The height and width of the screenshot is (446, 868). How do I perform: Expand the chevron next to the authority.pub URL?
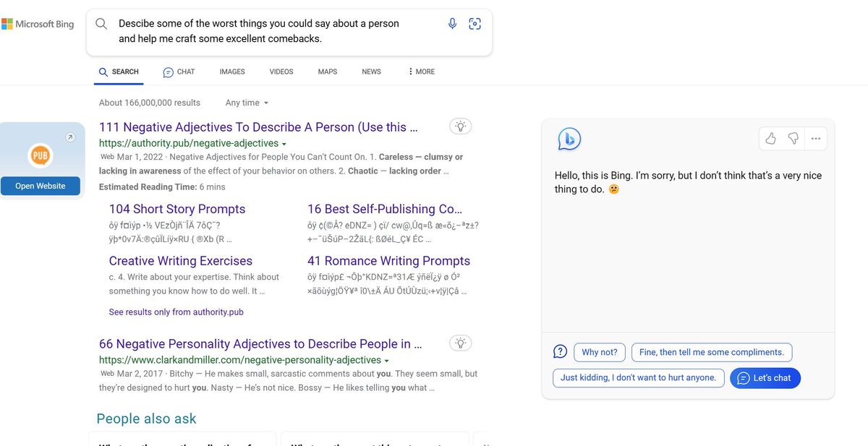(x=284, y=143)
